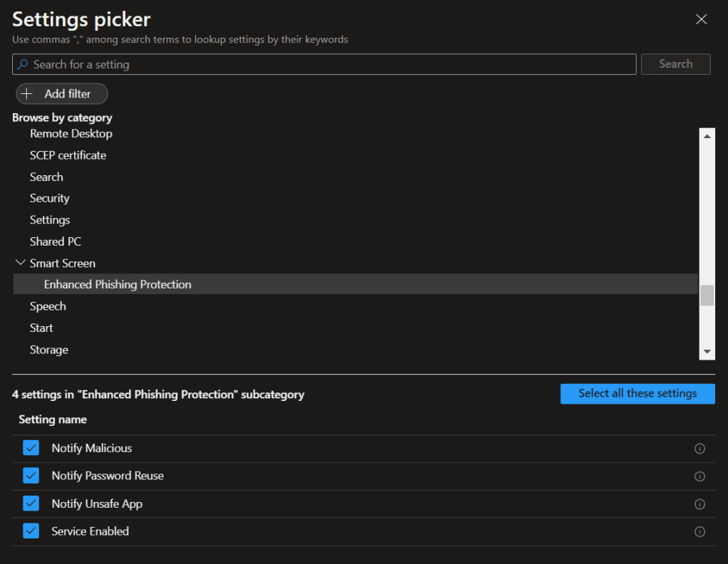Expand the Storage category
Screen dimensions: 728x564
[x=48, y=349]
